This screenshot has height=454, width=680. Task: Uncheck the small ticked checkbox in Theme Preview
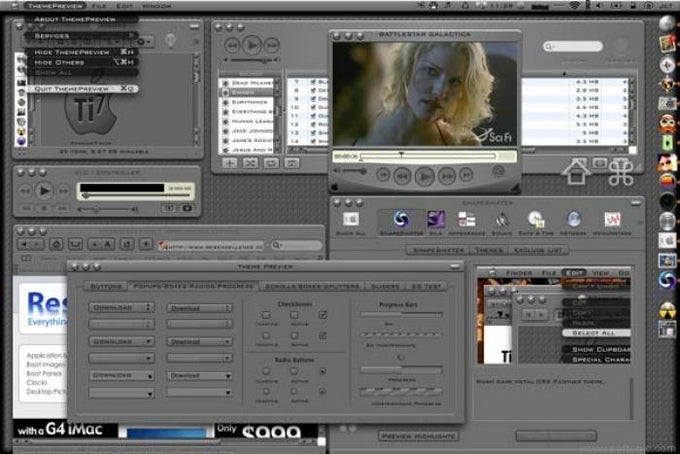point(322,335)
